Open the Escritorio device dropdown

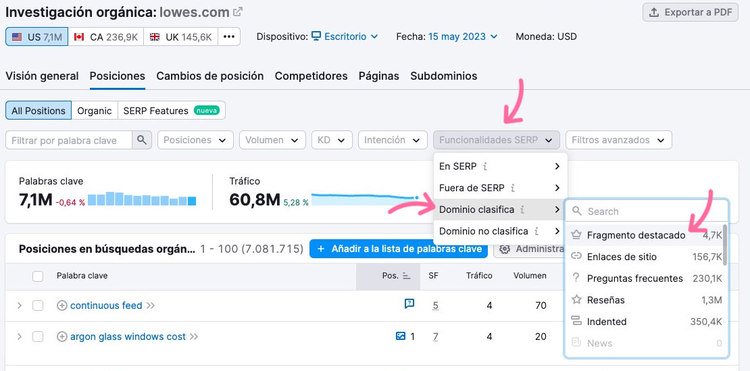345,36
